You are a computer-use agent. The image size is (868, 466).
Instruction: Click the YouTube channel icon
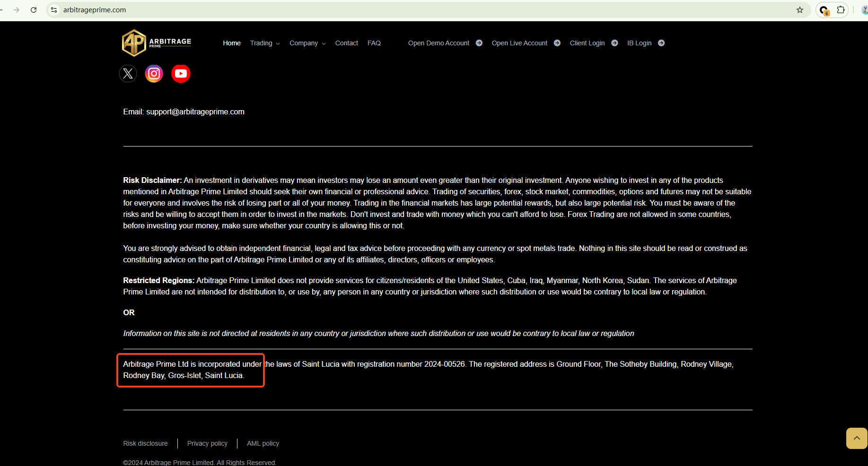(x=181, y=73)
